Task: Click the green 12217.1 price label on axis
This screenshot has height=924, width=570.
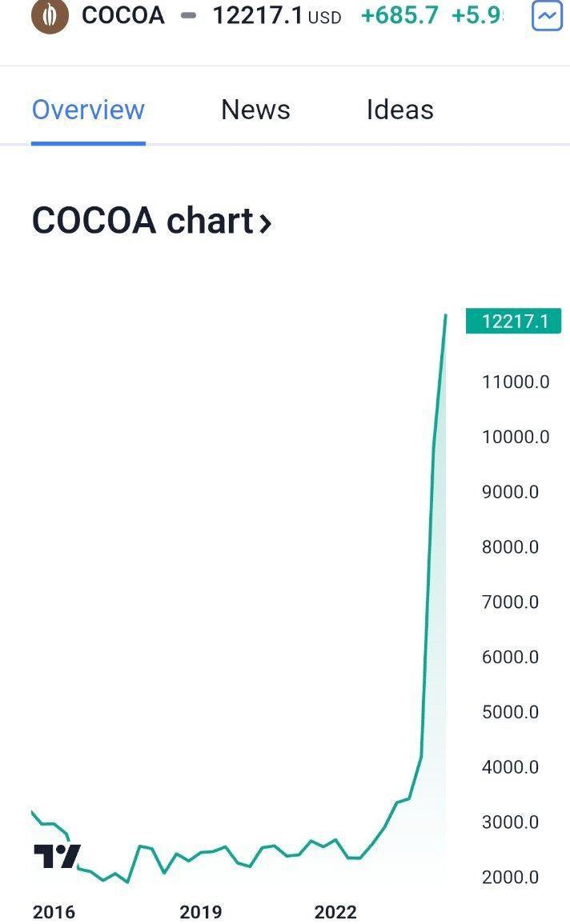Action: pyautogui.click(x=514, y=322)
